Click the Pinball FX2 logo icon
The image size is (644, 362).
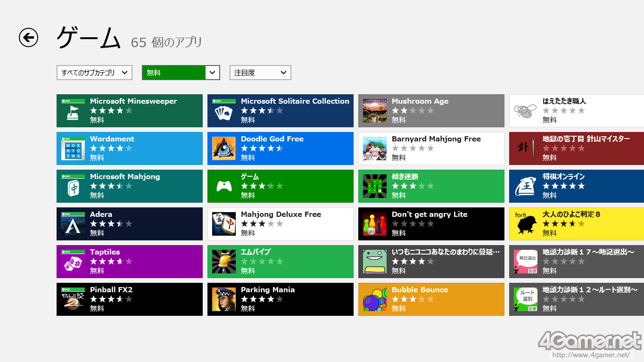click(x=73, y=299)
